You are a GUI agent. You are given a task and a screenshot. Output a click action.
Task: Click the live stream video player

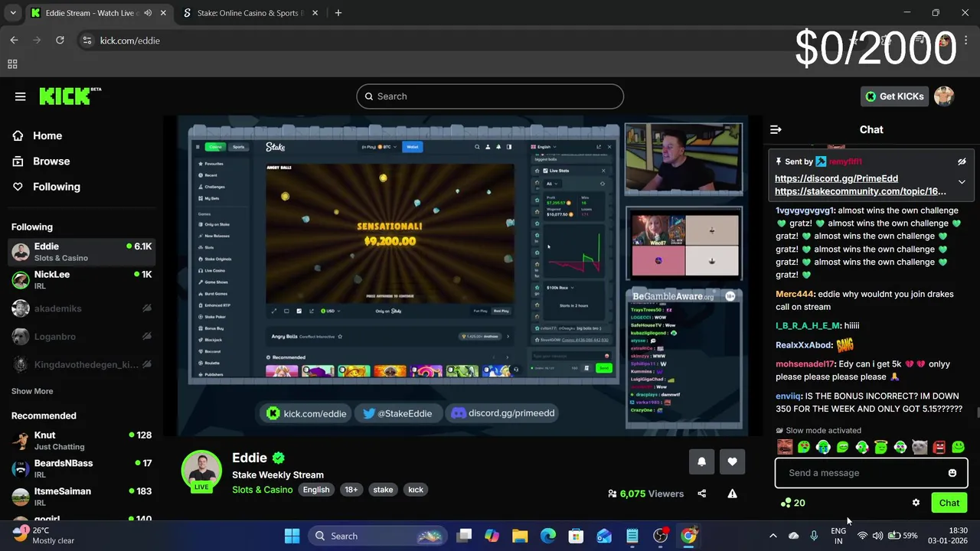[462, 276]
